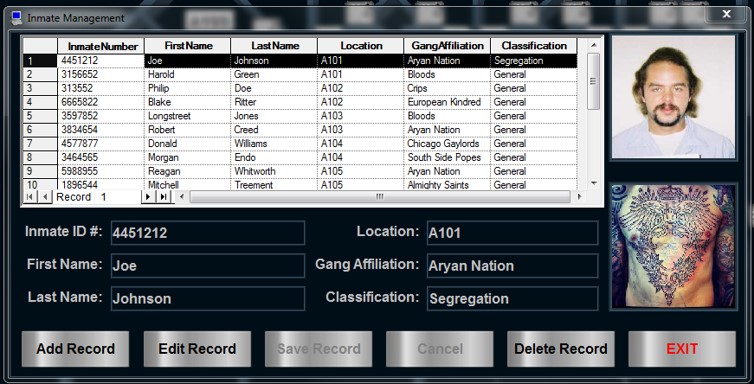Click the Record number box
This screenshot has height=384, width=754.
click(x=119, y=197)
